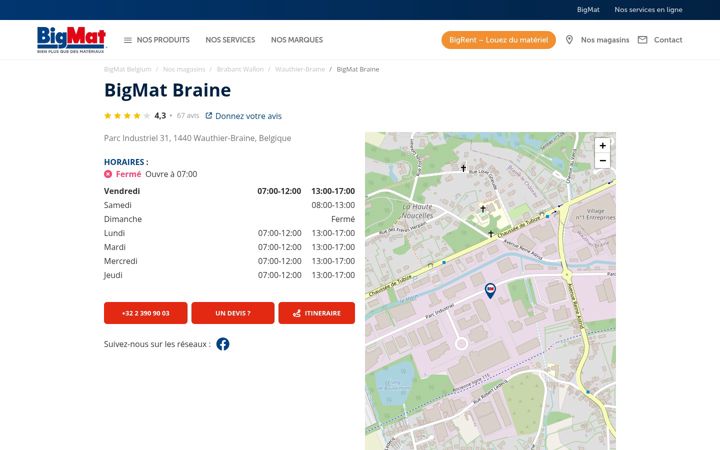Open the NOS MARQUES menu
Viewport: 720px width, 450px height.
[x=297, y=40]
